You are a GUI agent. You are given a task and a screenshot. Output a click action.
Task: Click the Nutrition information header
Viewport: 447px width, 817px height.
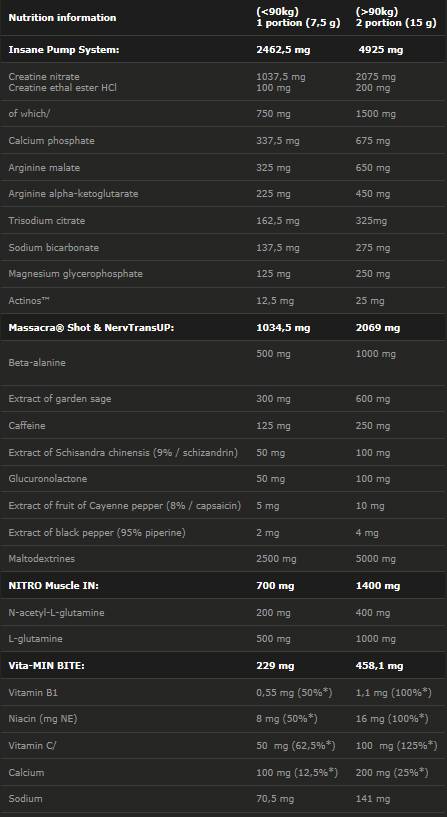click(62, 18)
